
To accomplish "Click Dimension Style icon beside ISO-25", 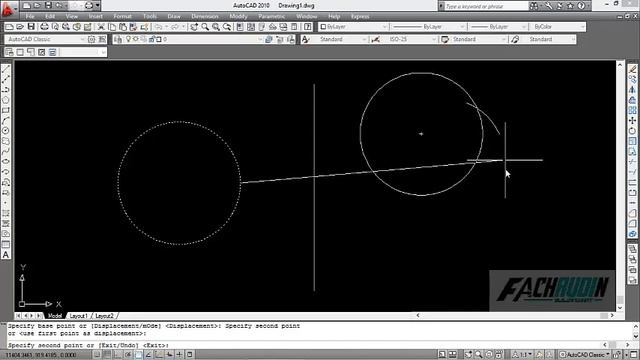I will click(376, 39).
